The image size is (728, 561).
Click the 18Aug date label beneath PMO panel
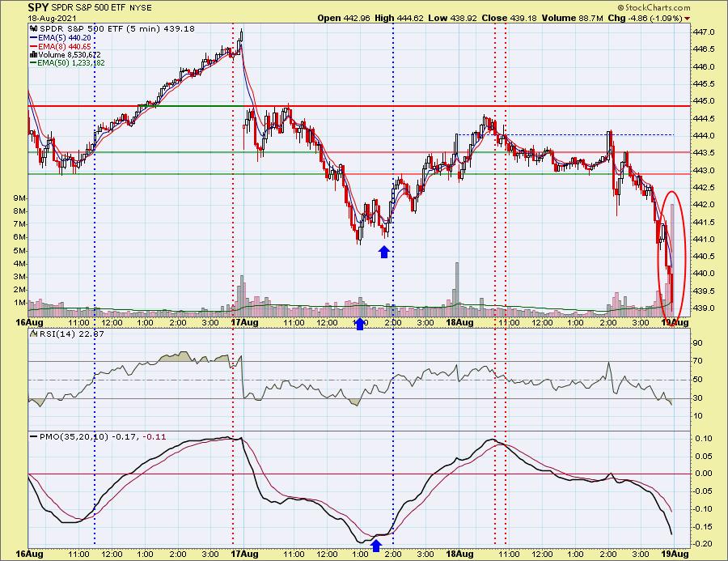tap(459, 554)
